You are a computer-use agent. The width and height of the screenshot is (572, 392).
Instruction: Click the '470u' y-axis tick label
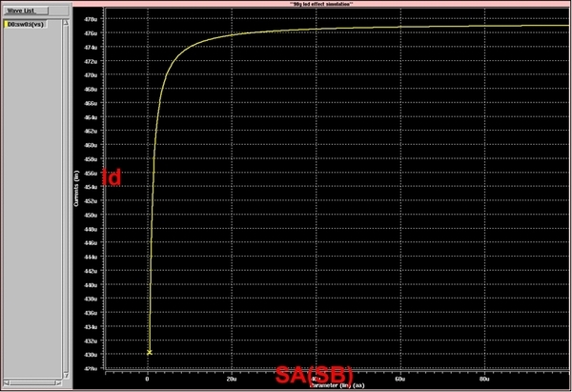point(92,75)
